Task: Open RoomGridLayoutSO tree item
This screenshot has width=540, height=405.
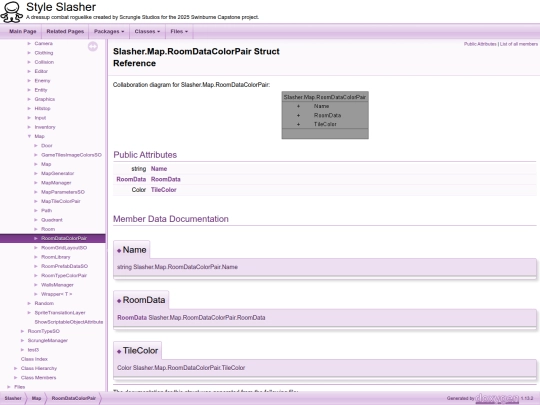Action: click(x=64, y=248)
